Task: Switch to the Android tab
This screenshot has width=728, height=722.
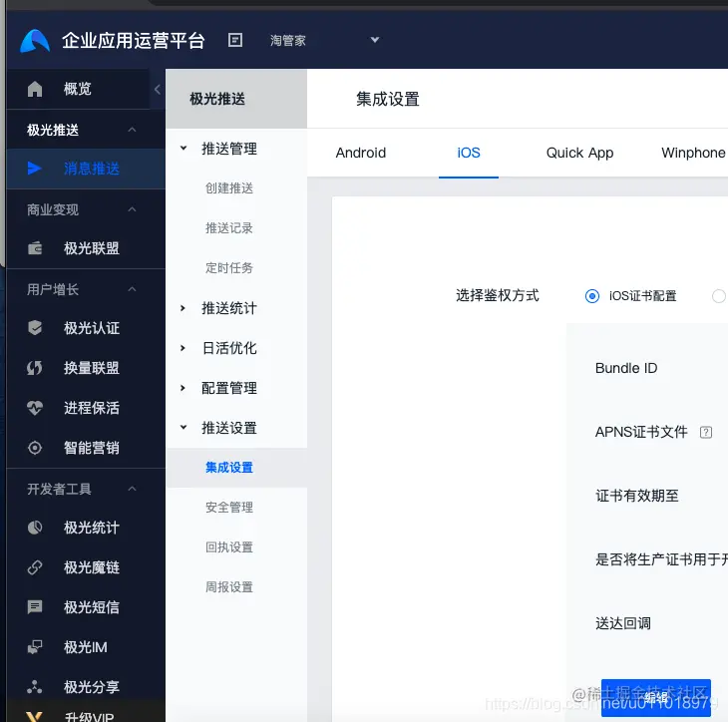Action: click(x=361, y=153)
